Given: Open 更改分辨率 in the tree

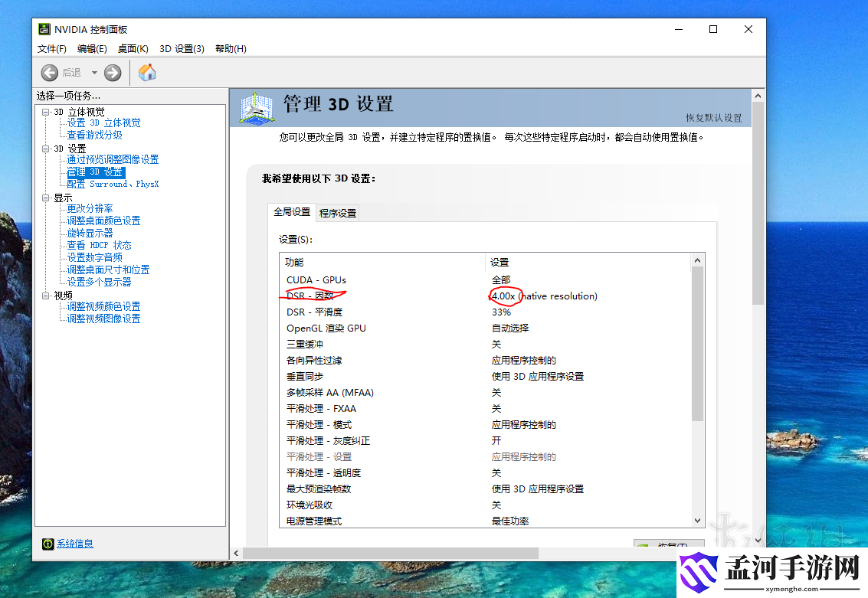Looking at the screenshot, I should coord(90,208).
